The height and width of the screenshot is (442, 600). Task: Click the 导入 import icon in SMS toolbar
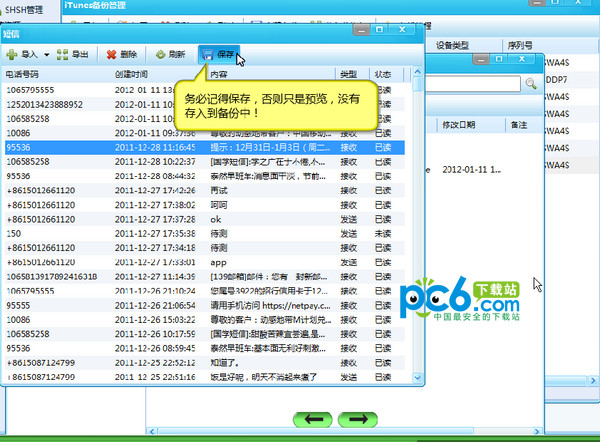click(12, 55)
